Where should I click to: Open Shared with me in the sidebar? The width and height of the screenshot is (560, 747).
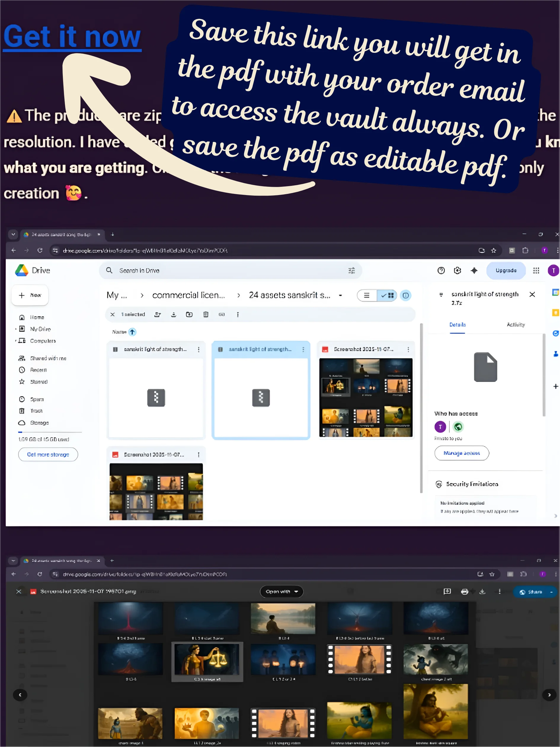coord(43,358)
